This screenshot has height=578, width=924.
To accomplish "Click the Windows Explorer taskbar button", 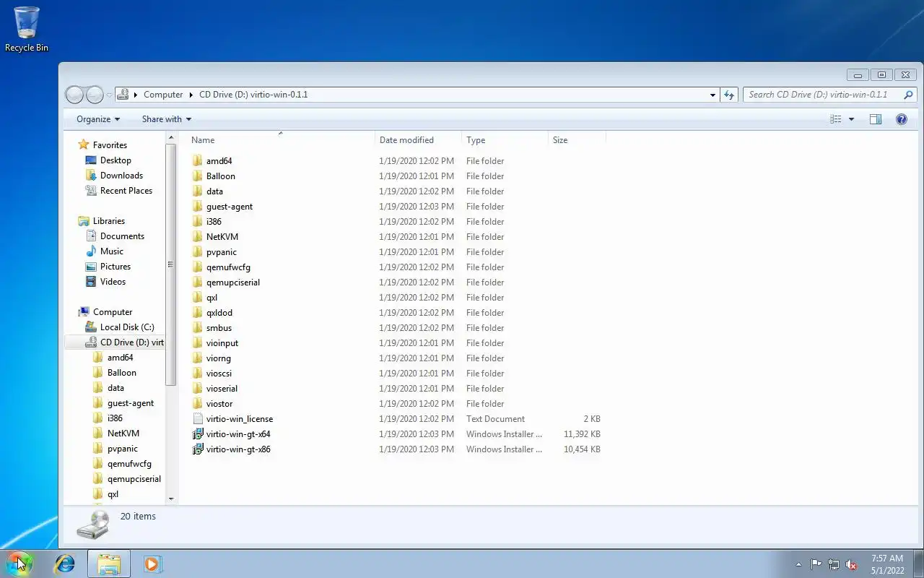I will [x=109, y=564].
